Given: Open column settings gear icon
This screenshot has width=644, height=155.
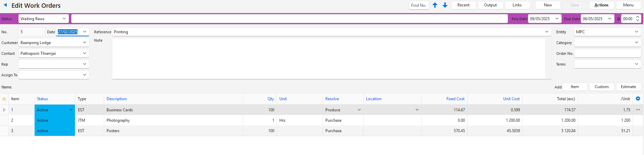Looking at the screenshot, I should pyautogui.click(x=638, y=99).
